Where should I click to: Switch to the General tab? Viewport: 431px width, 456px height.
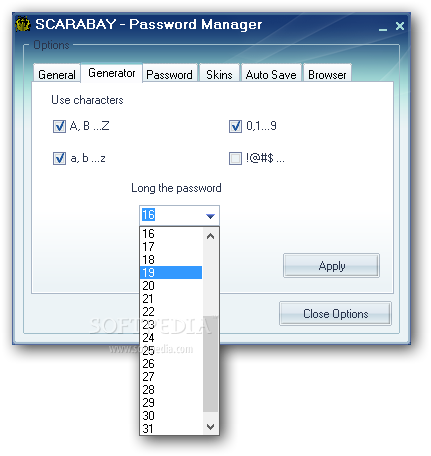pyautogui.click(x=57, y=74)
